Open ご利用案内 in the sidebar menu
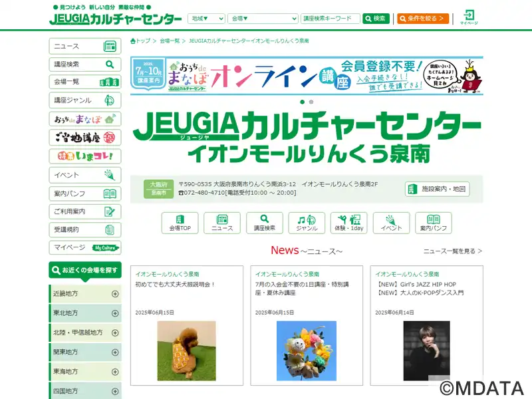The image size is (532, 399). coord(85,211)
